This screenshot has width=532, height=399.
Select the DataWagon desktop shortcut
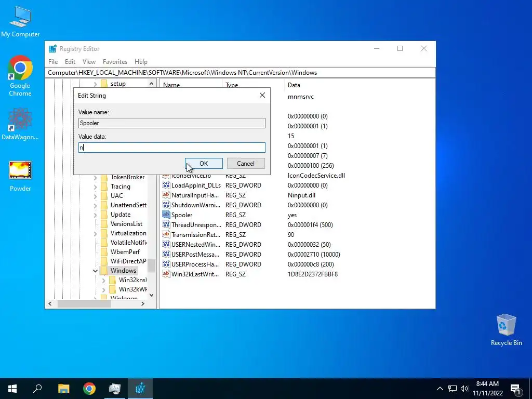coord(20,124)
